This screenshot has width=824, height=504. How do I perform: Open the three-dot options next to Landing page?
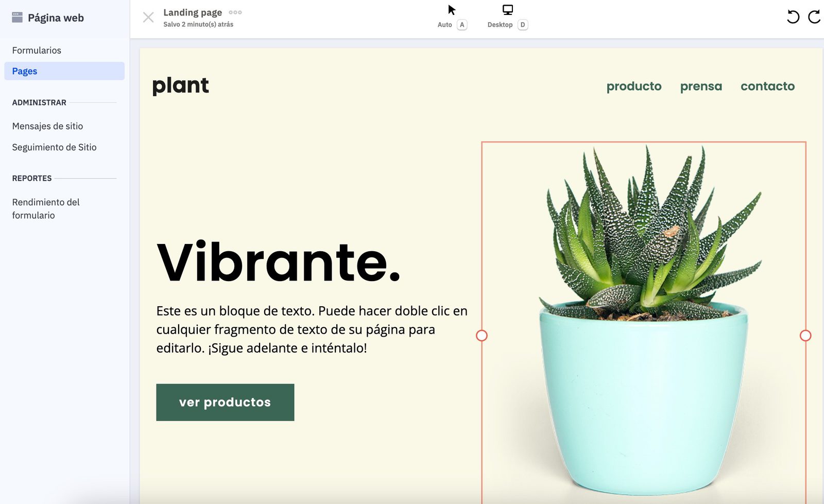(x=235, y=12)
